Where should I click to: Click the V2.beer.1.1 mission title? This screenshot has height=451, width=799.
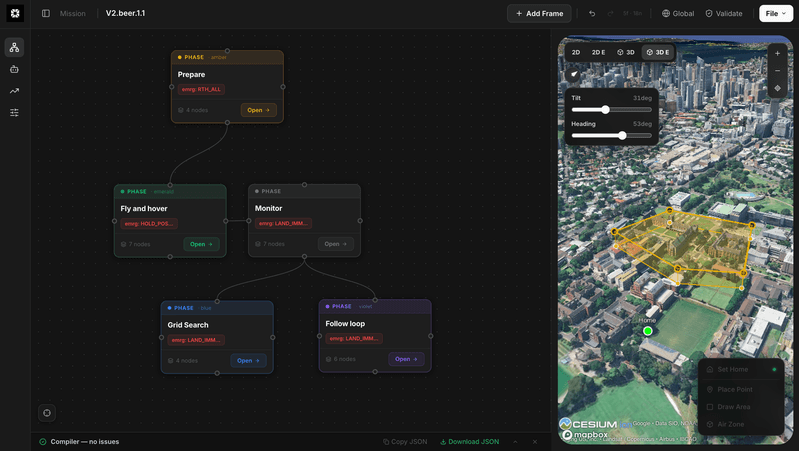(x=125, y=13)
